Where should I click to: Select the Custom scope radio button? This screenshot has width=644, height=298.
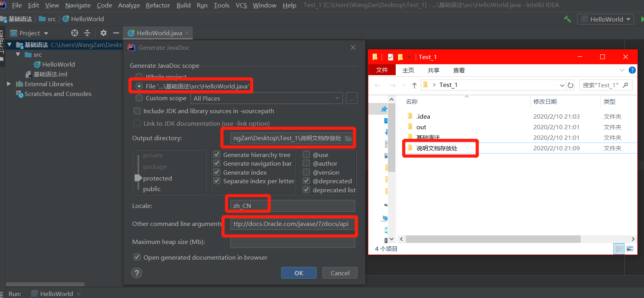139,98
